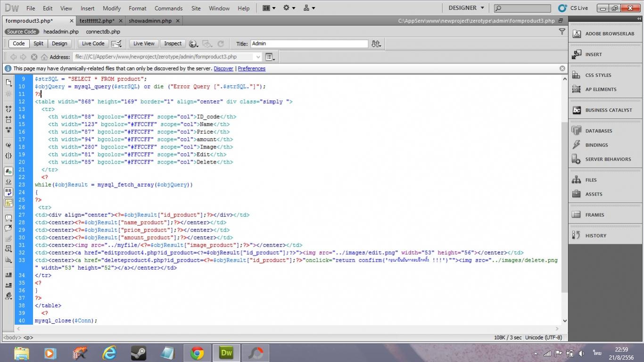644x362 pixels.
Task: Click the Collapse Selection icon
Action: coord(8,119)
